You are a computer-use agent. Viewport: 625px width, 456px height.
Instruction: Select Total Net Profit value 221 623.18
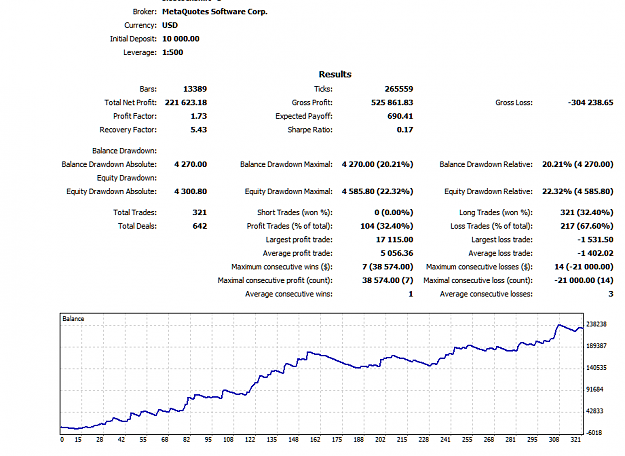[186, 102]
